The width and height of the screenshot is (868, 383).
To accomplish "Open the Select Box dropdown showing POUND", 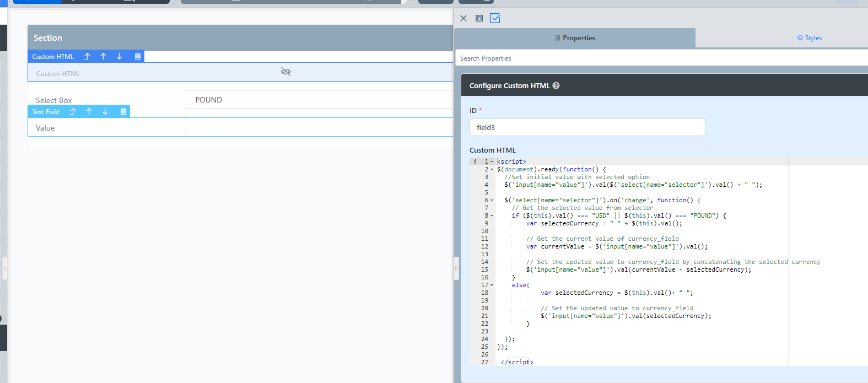I will [320, 100].
